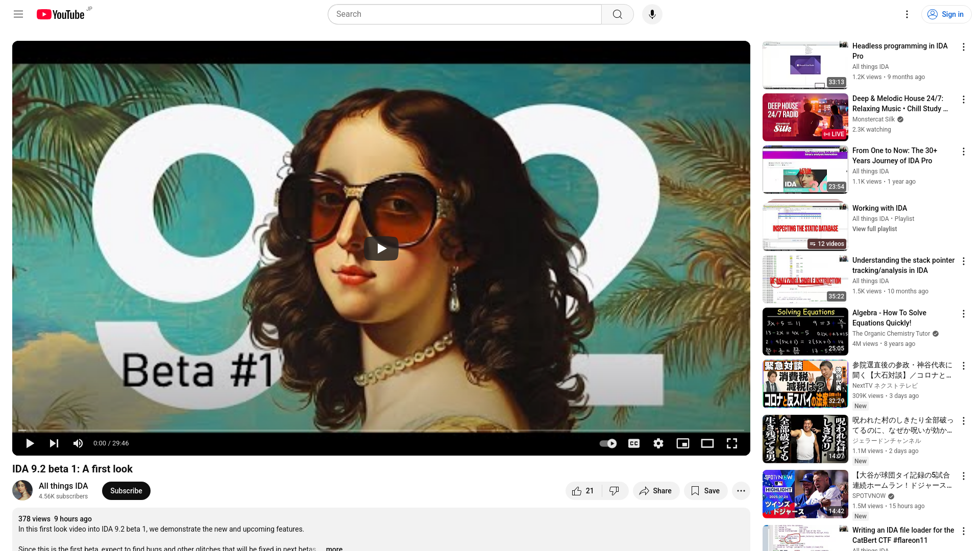The width and height of the screenshot is (980, 551).
Task: Open options for Deep & Melodic House video
Action: pyautogui.click(x=964, y=99)
